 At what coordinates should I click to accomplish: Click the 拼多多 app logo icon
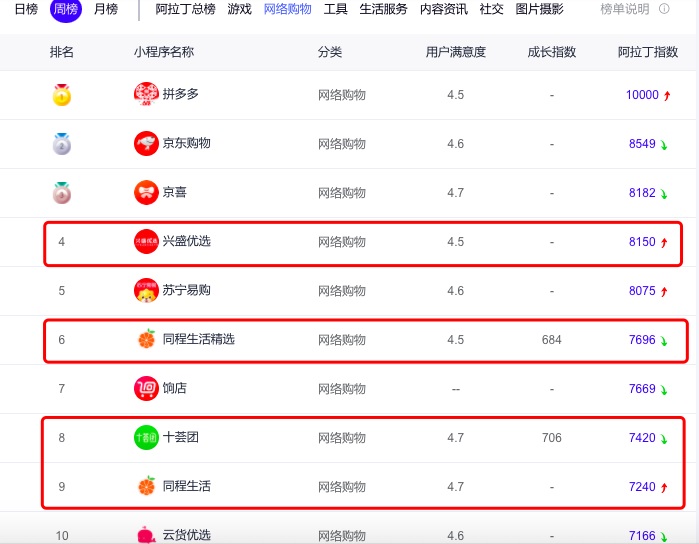146,94
